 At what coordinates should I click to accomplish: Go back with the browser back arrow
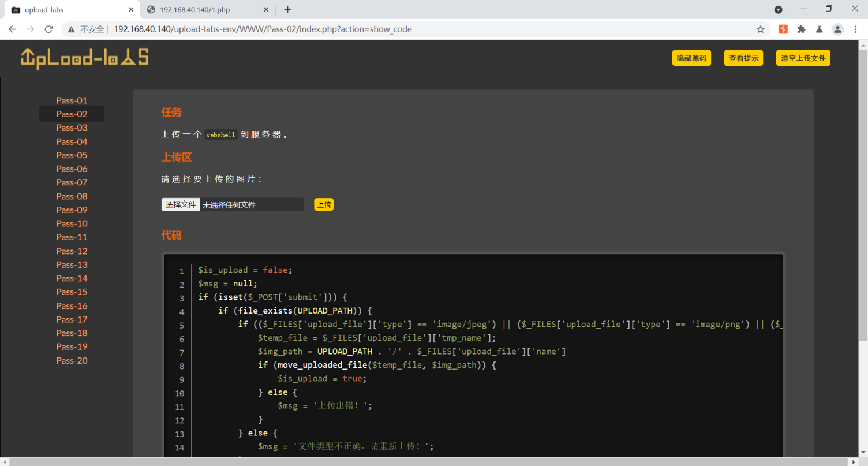(13, 29)
